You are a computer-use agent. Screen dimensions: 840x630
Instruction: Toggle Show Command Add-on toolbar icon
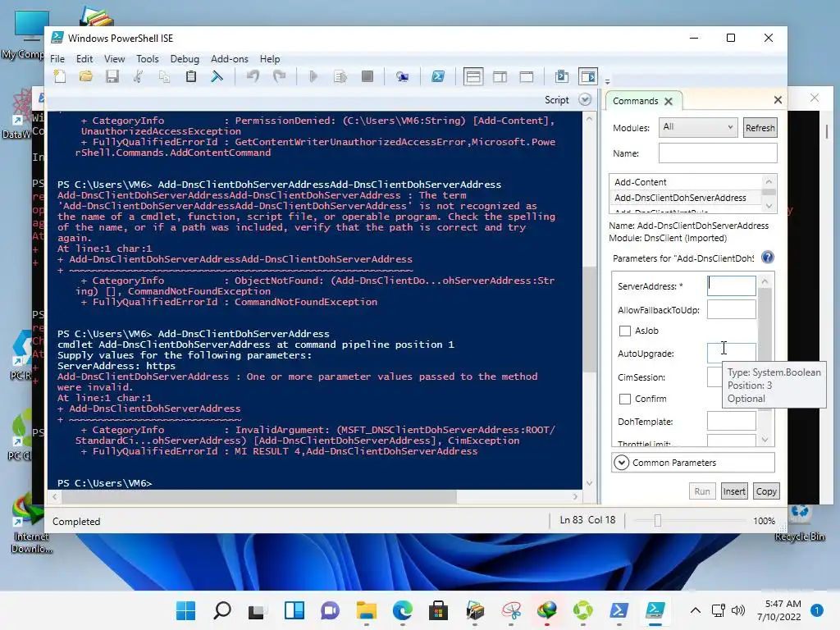(588, 76)
